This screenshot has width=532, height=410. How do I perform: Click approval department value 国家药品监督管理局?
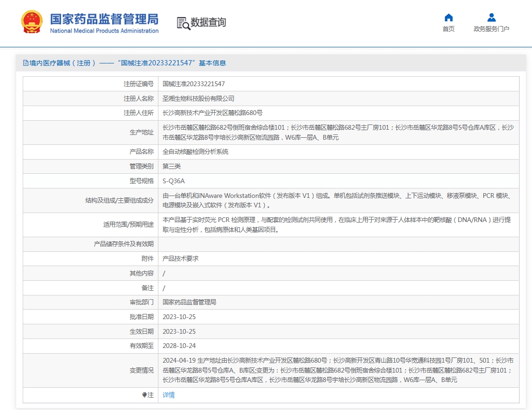(189, 302)
